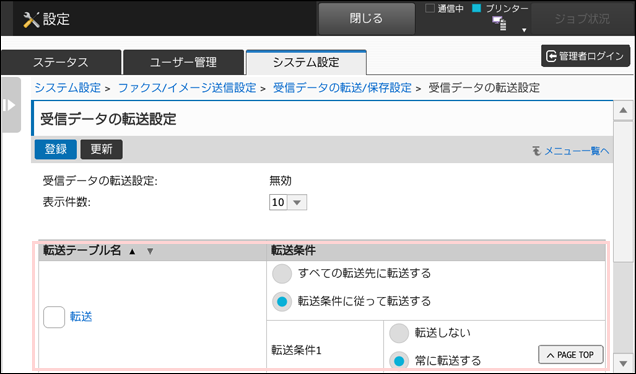Go to メニュー一覧へ link
The image size is (636, 374).
(x=576, y=151)
